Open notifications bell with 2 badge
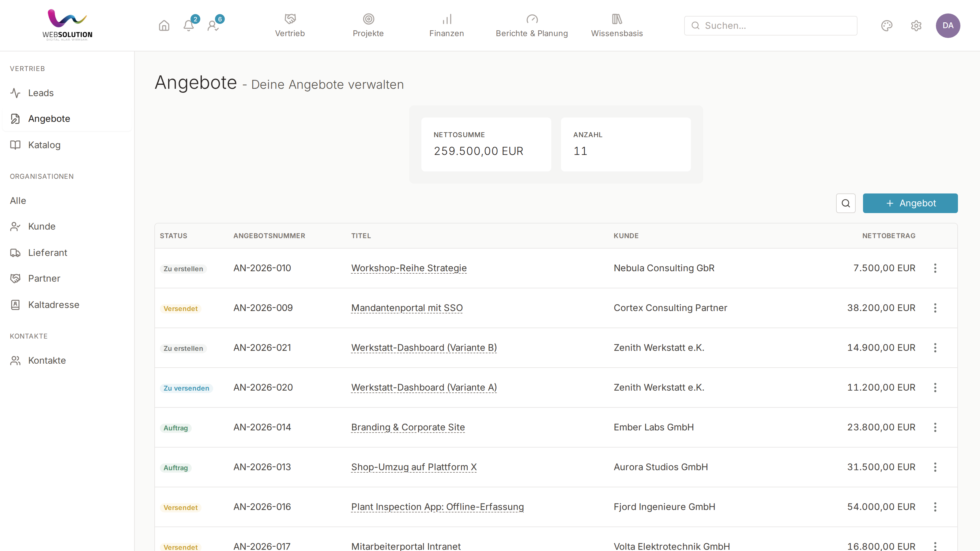 [x=189, y=25]
